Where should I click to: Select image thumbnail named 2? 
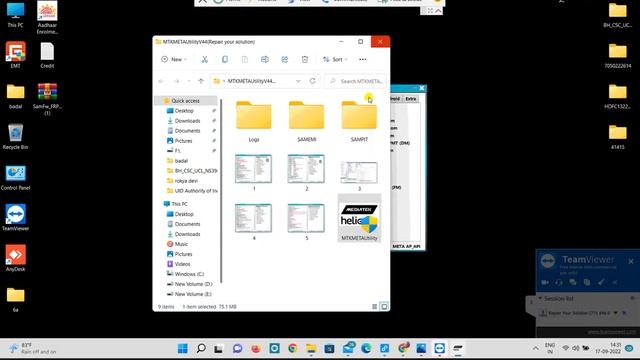[306, 172]
